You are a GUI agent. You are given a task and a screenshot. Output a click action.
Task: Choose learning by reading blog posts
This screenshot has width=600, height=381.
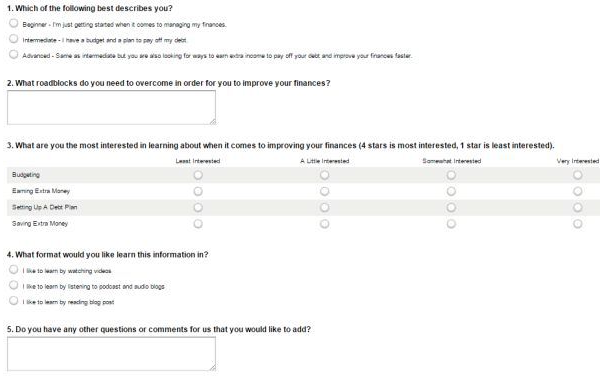(13, 301)
